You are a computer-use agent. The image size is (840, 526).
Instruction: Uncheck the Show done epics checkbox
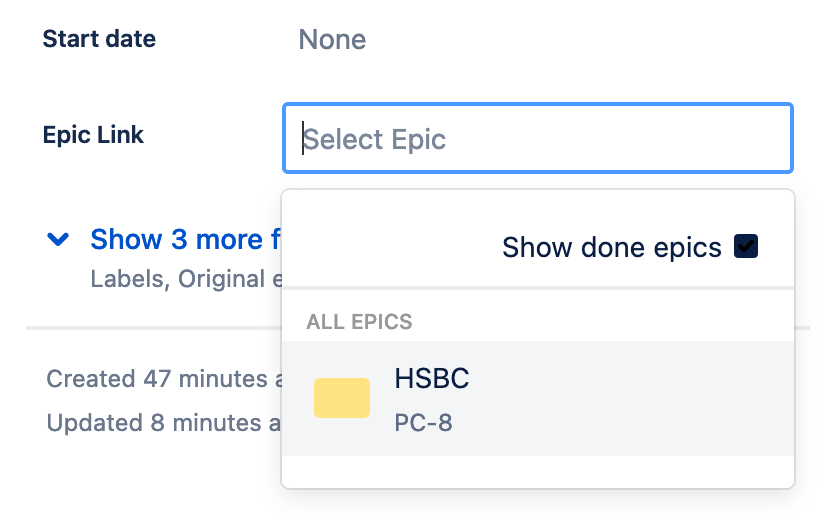(746, 246)
